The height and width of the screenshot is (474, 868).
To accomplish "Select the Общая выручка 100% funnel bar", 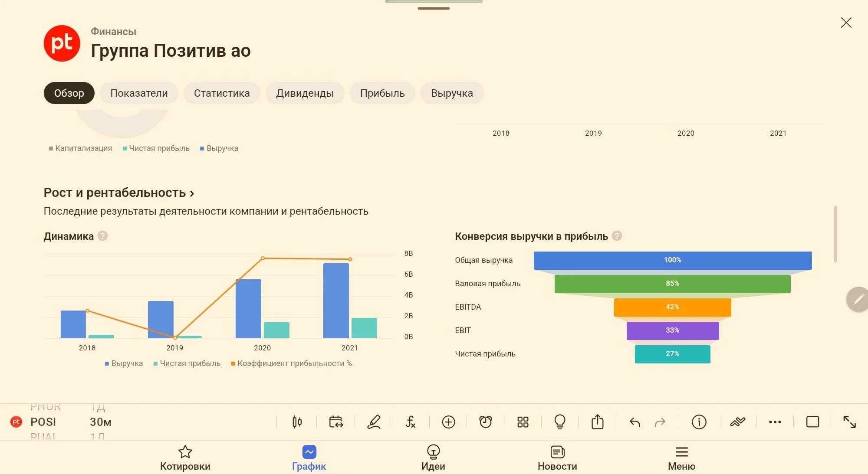I will click(673, 260).
